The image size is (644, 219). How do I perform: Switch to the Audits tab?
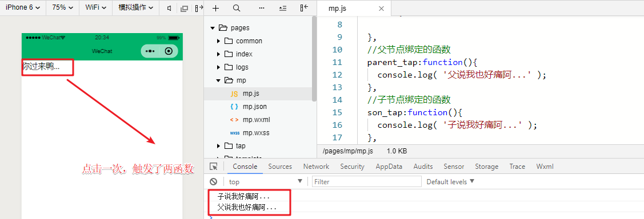coord(423,167)
